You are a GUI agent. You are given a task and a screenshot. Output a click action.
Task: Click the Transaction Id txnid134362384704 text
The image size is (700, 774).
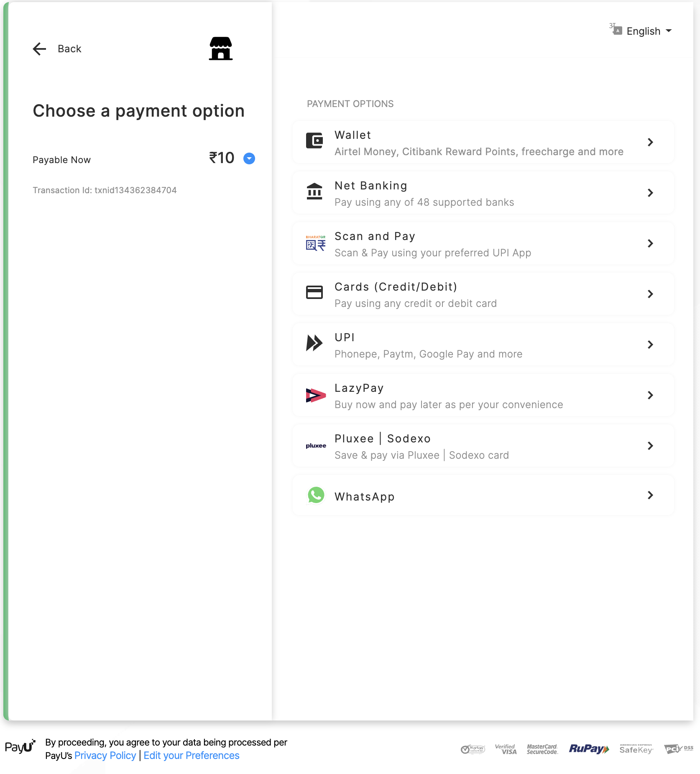click(105, 190)
